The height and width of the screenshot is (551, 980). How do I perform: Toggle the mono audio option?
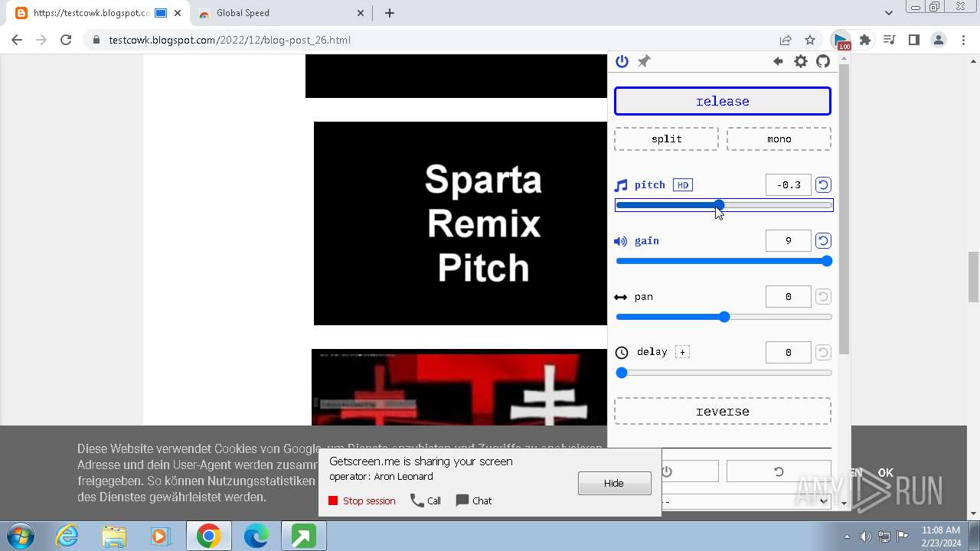pos(779,139)
